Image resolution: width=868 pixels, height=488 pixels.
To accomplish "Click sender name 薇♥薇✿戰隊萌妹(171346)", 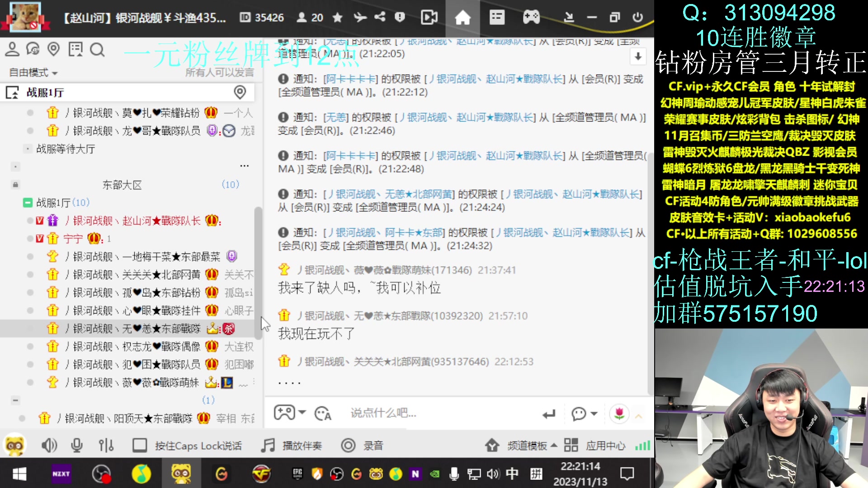I will pos(384,270).
